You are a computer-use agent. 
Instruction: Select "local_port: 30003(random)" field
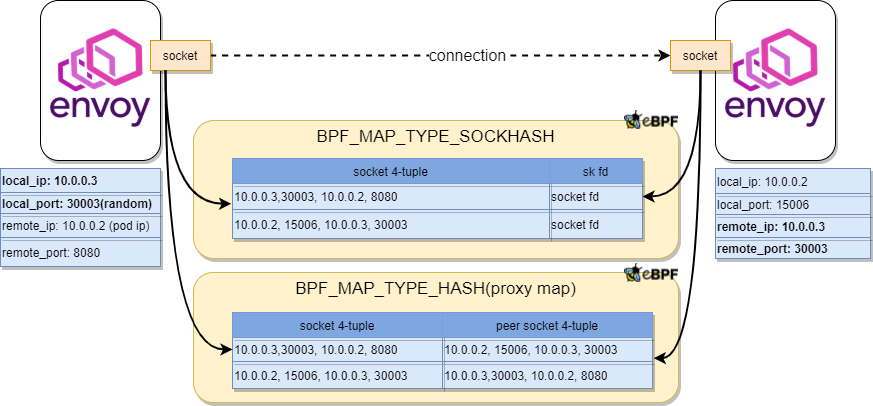(x=80, y=204)
